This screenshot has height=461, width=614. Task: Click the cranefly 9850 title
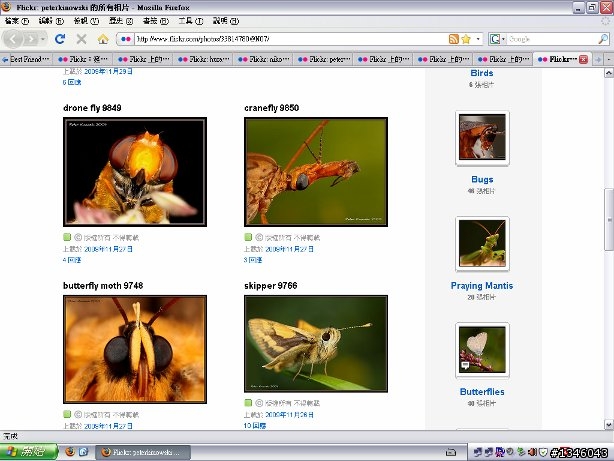(x=271, y=108)
